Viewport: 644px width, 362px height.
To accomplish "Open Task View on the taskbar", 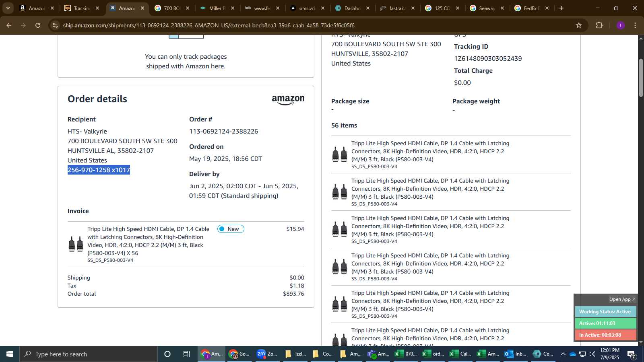I will click(187, 354).
